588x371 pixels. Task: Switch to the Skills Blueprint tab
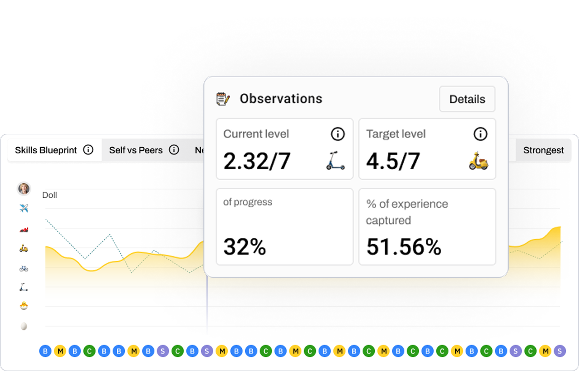tap(46, 150)
